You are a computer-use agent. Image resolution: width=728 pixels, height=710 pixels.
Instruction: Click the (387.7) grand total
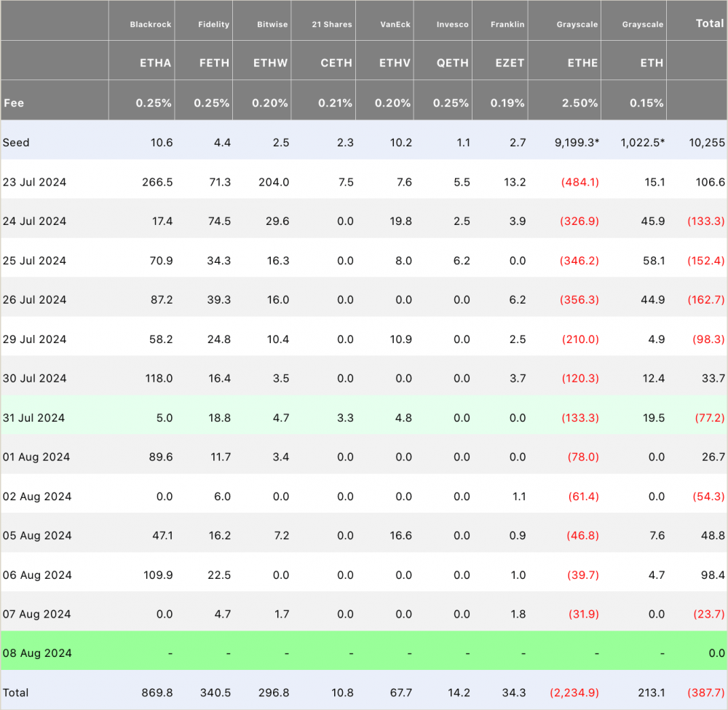click(x=705, y=693)
